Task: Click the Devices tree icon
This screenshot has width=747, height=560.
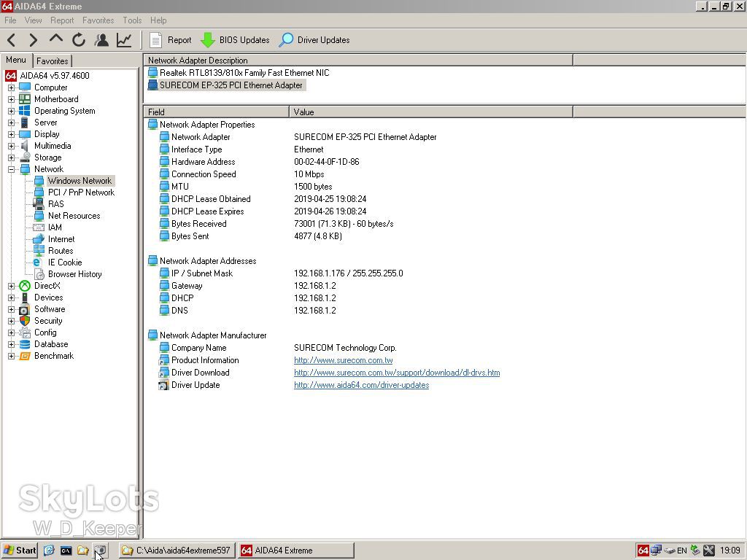Action: (25, 297)
